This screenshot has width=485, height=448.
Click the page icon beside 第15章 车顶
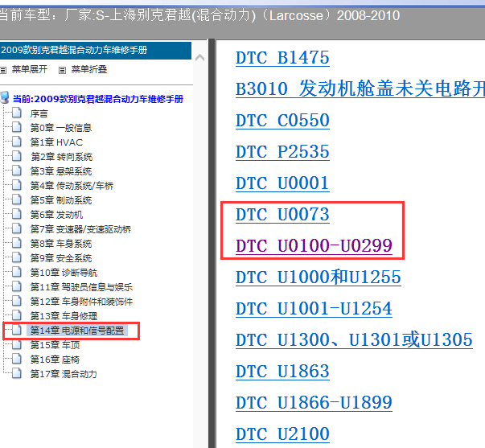pos(16,344)
